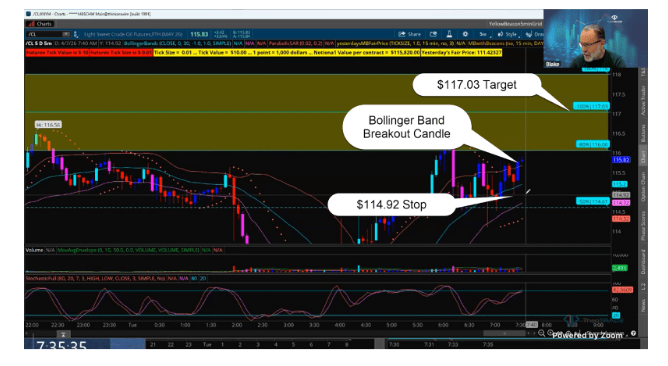This screenshot has width=668, height=366.
Task: Toggle the News sidebar panel
Action: pos(643,305)
